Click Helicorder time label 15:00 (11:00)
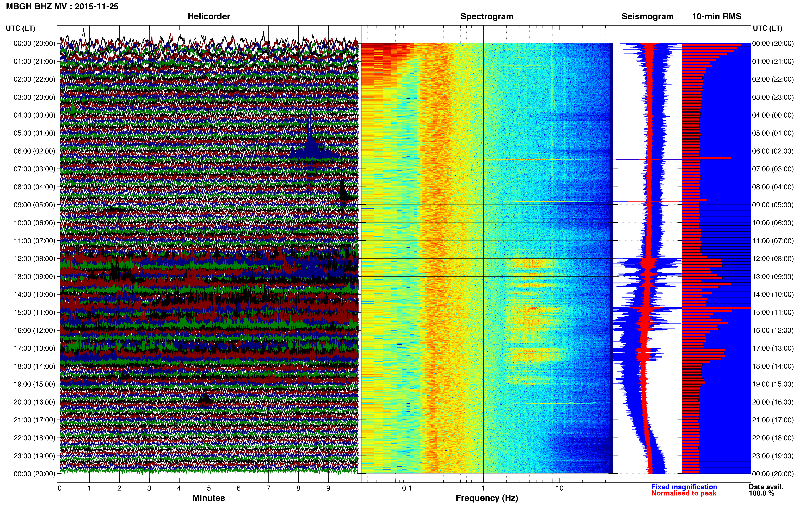812x508 pixels. point(34,312)
